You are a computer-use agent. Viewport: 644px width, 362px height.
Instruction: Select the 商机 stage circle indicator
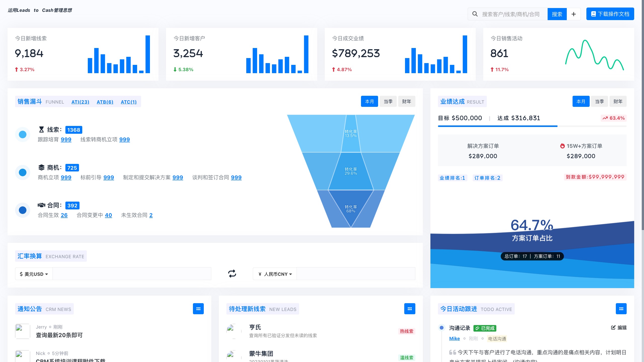[x=23, y=172]
